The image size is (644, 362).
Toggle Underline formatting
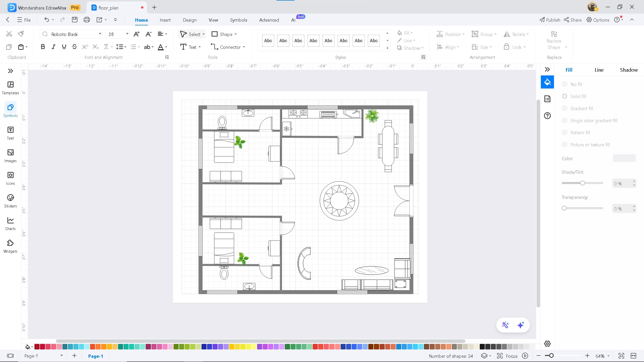tap(64, 47)
